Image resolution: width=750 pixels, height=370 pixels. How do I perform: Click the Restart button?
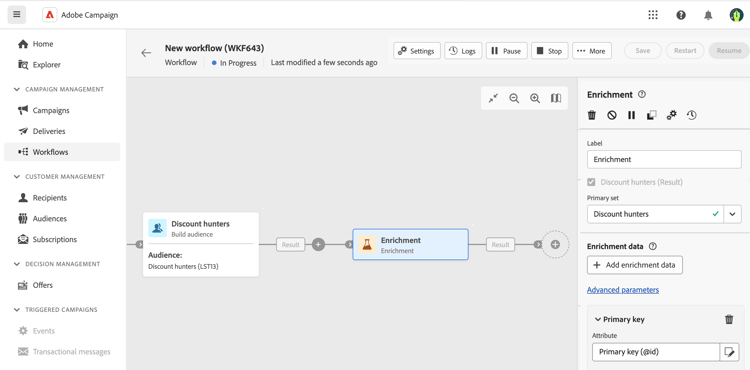[685, 51]
